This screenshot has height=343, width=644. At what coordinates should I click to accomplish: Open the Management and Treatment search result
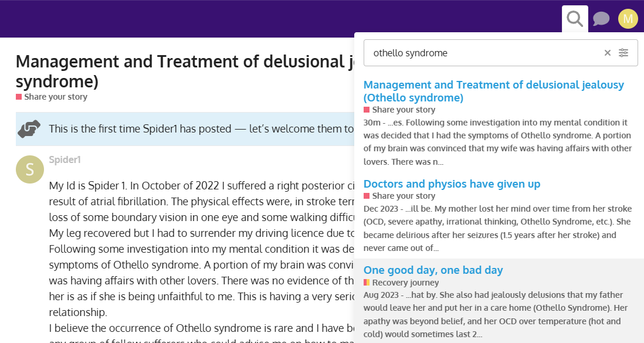pos(493,91)
